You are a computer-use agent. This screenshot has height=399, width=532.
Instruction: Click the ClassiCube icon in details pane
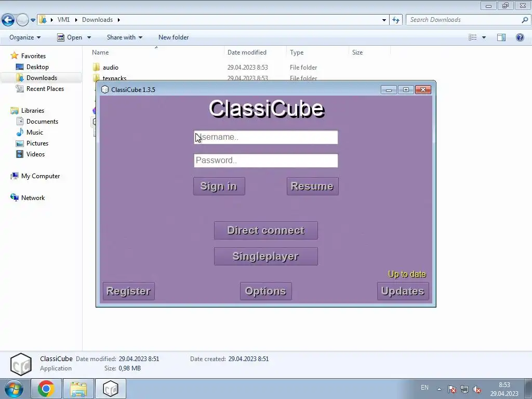point(21,364)
